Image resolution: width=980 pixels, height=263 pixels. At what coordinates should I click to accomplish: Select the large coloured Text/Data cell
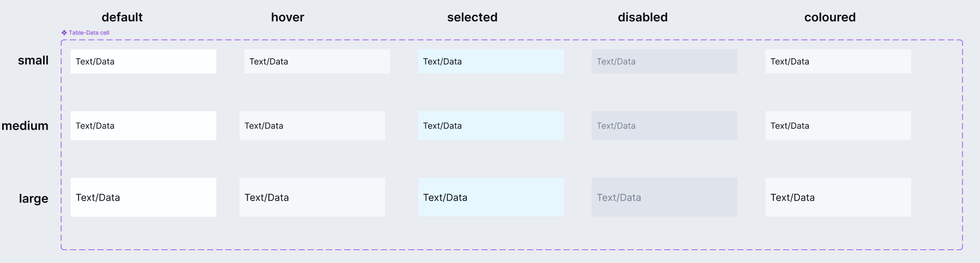click(x=838, y=197)
